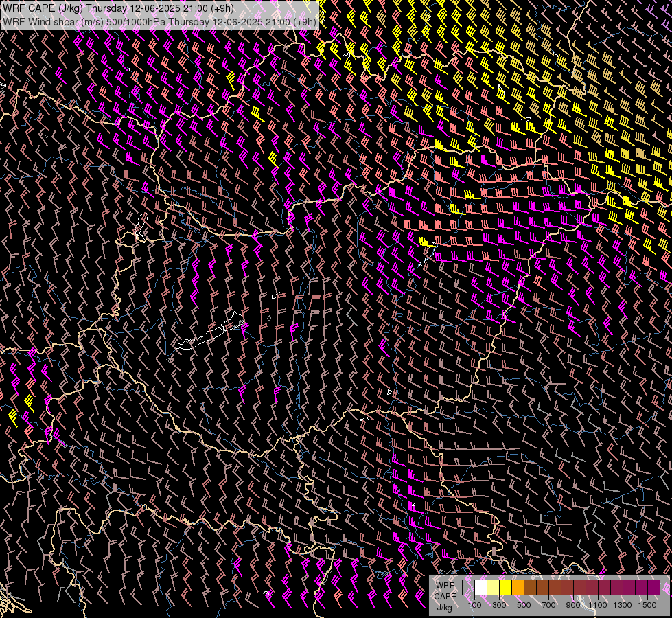Select the white CAPE legend swatch
The image size is (672, 618).
pyautogui.click(x=481, y=588)
